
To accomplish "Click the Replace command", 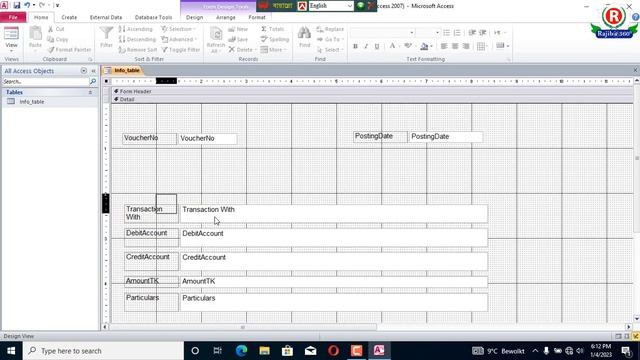I will [330, 29].
